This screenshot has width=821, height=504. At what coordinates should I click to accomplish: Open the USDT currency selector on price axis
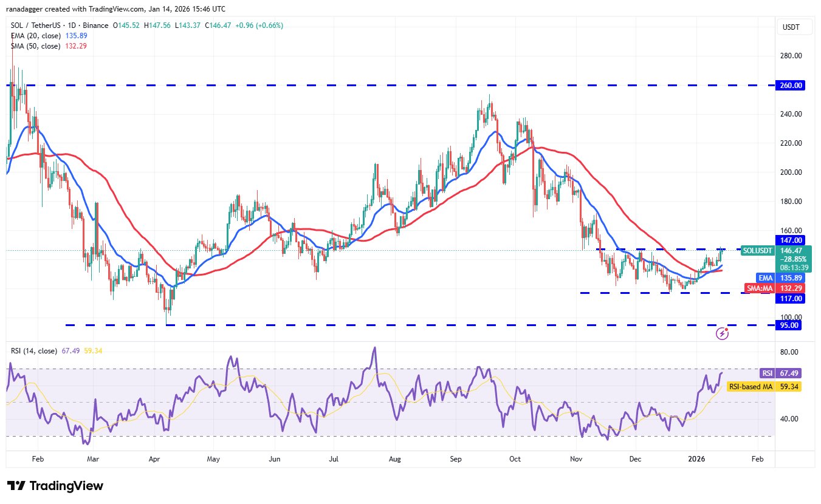pyautogui.click(x=791, y=27)
